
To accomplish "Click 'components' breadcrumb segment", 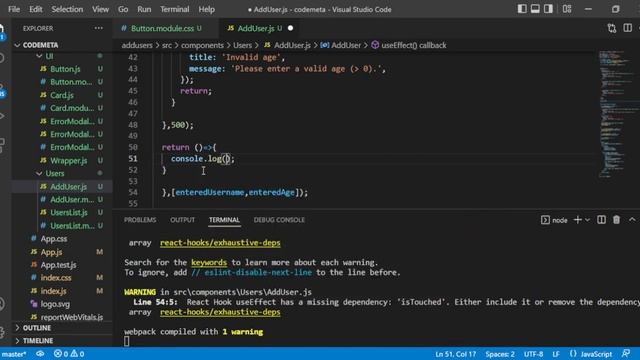I will [x=202, y=45].
